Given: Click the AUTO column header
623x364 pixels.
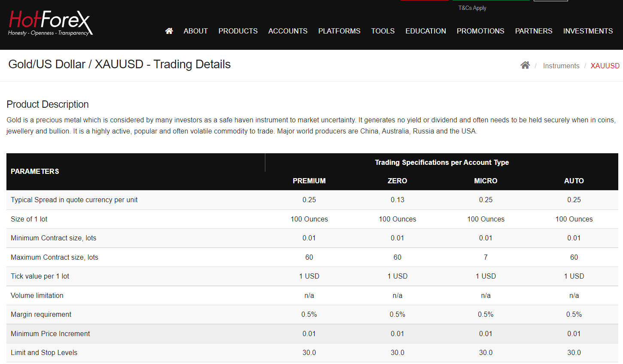Looking at the screenshot, I should pos(574,181).
